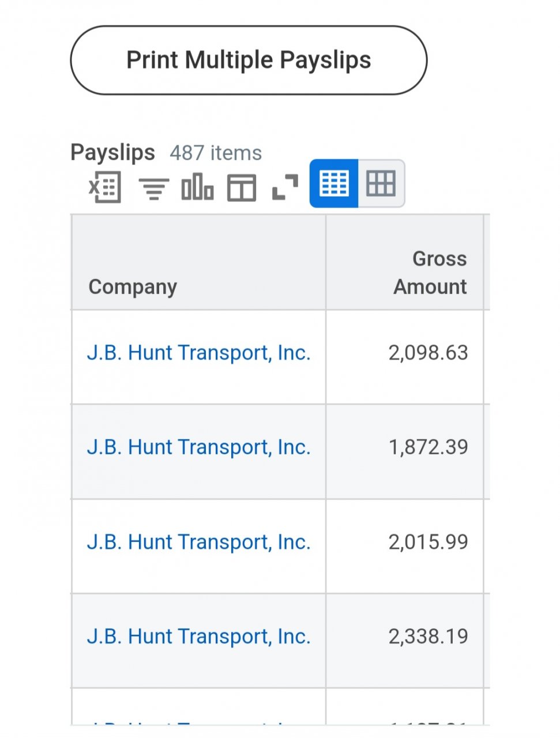Open J.B. Hunt link beside 1,872.39
The width and height of the screenshot is (560, 738).
198,447
